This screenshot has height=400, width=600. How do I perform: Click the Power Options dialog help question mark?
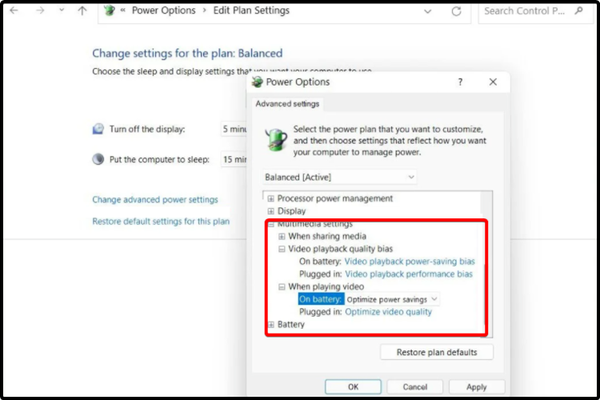coord(460,82)
